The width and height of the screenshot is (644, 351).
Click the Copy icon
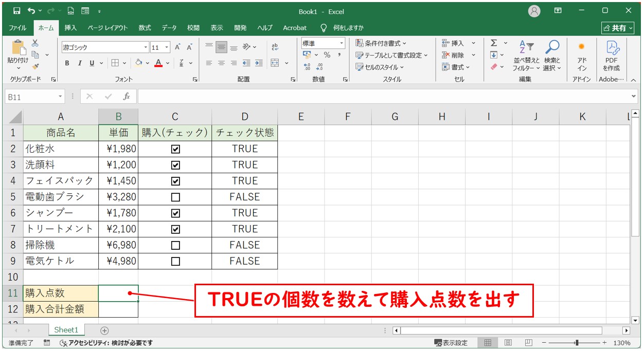pos(35,54)
